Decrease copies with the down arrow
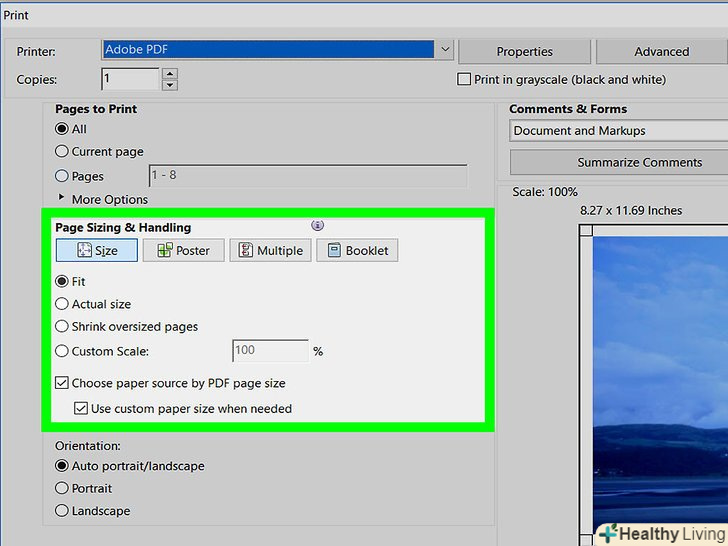The image size is (728, 546). (x=170, y=85)
